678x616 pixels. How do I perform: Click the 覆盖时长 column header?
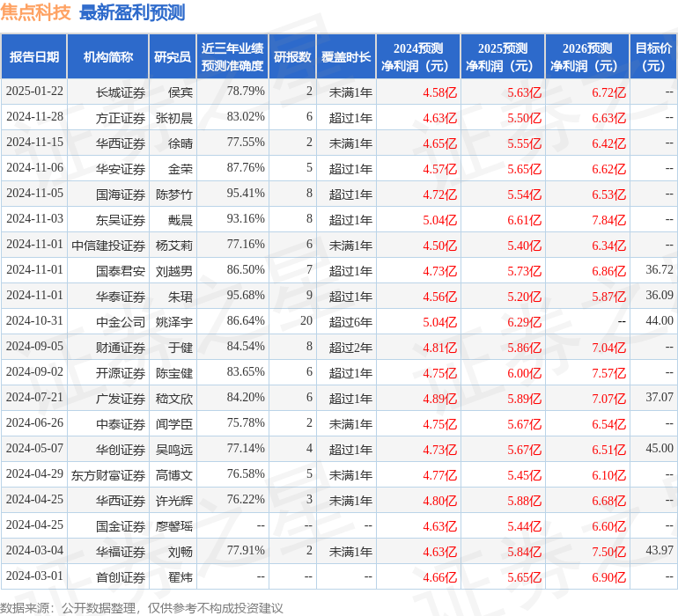[346, 57]
